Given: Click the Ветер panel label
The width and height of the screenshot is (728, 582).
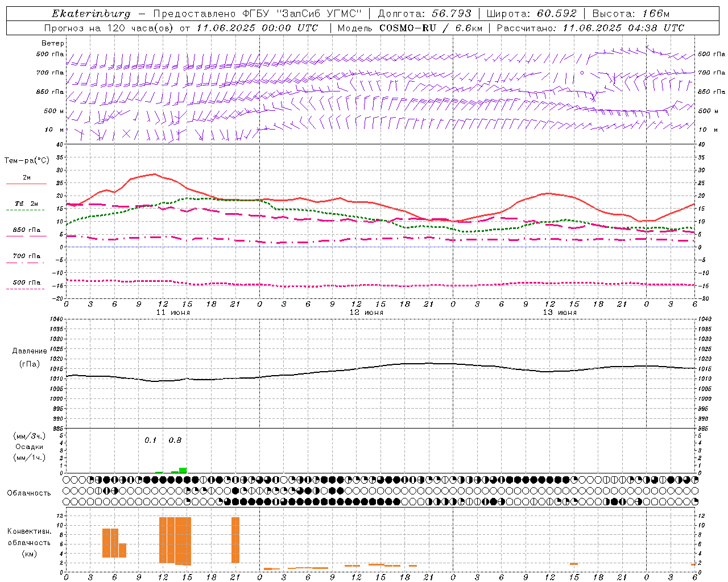Looking at the screenshot, I should coord(53,43).
